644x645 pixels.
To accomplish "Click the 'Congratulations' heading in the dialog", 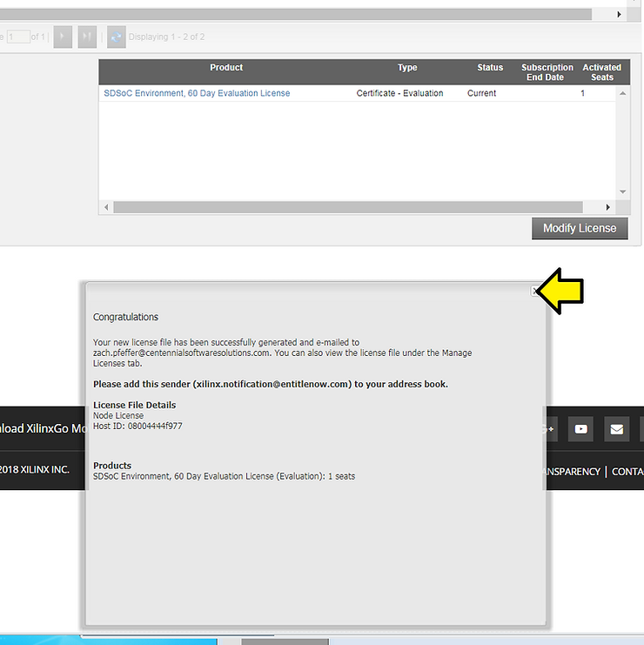I will coord(125,317).
